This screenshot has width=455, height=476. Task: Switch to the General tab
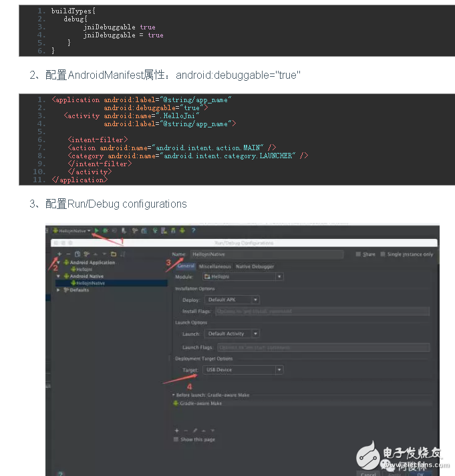(x=186, y=266)
